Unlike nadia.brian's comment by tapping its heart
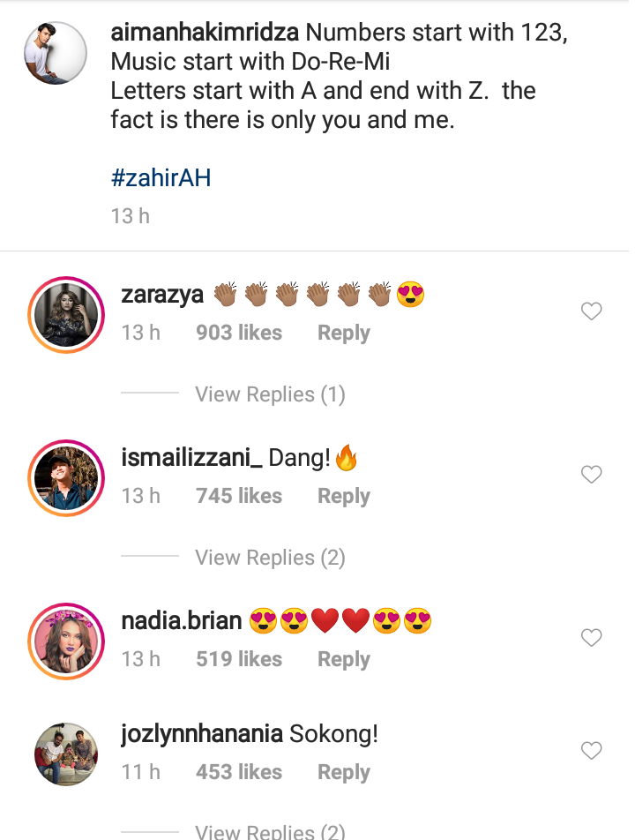The image size is (635, 840). pos(591,637)
